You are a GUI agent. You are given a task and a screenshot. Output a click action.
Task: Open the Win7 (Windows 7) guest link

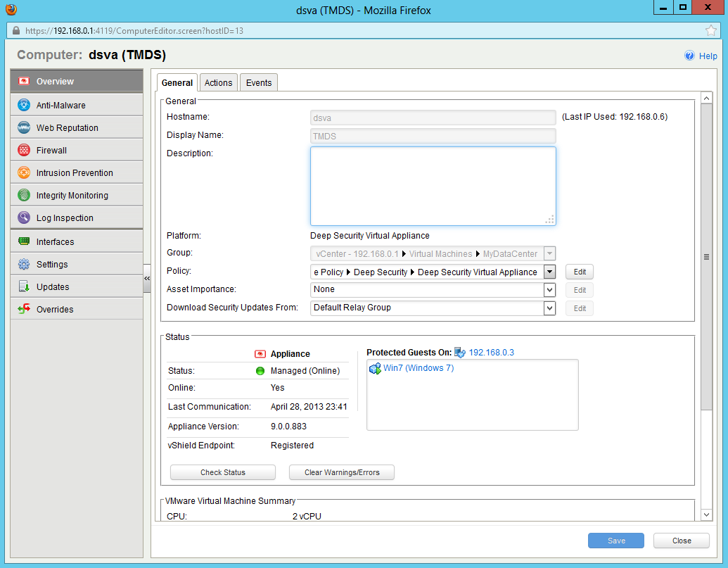coord(419,368)
